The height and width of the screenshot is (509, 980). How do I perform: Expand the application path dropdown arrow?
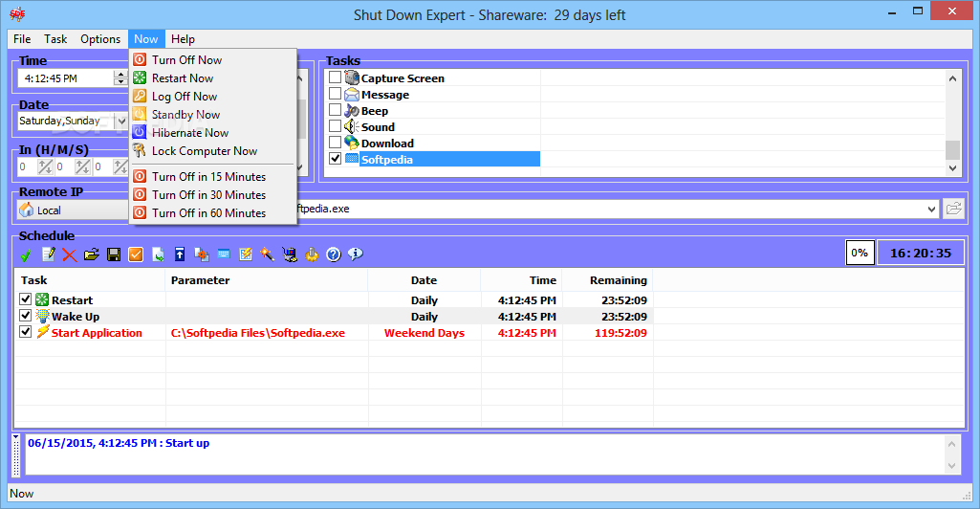coord(931,209)
